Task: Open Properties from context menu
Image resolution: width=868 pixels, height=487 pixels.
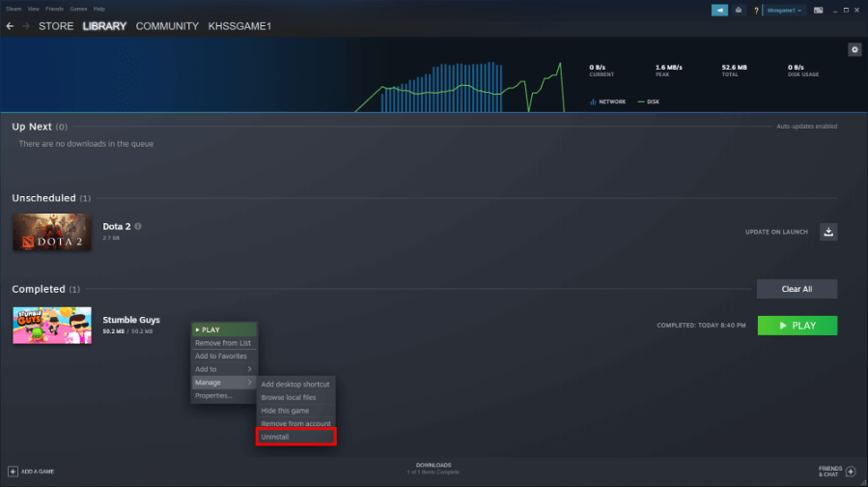Action: pyautogui.click(x=224, y=395)
